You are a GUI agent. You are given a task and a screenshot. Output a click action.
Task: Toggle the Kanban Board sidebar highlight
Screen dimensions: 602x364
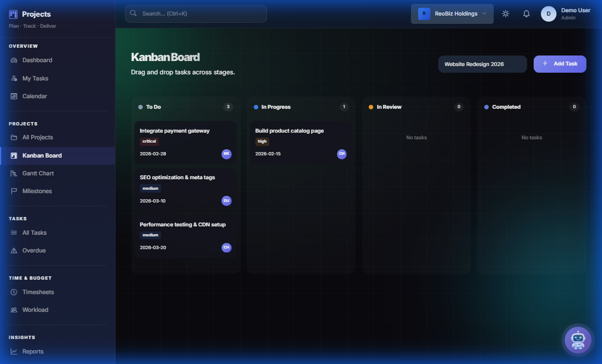pos(42,155)
